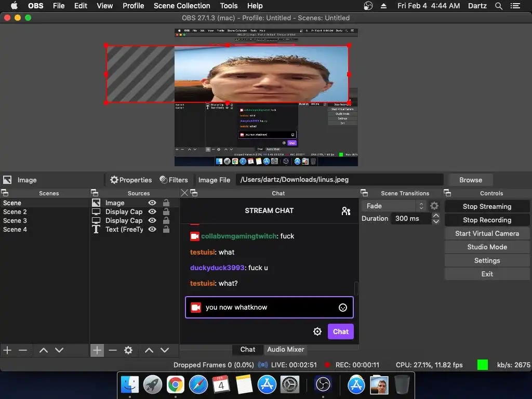Click the chat message input field
The height and width of the screenshot is (399, 532).
click(x=269, y=308)
